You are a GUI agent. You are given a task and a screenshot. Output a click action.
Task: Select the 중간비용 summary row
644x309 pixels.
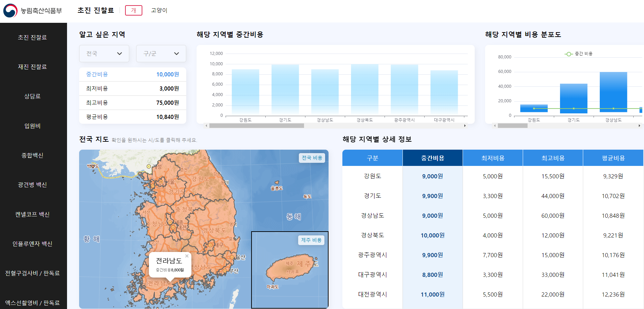coord(133,74)
